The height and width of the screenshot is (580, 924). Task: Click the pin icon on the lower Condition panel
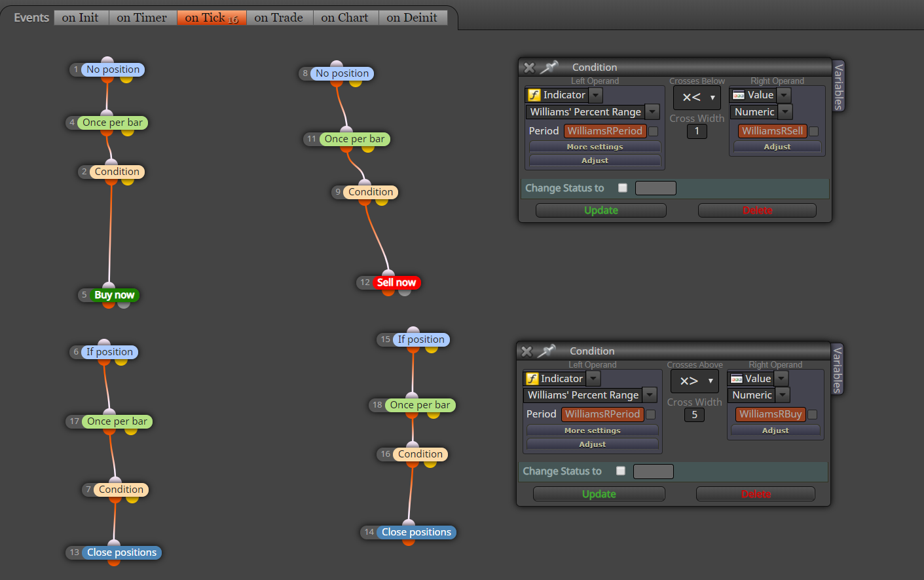pyautogui.click(x=546, y=351)
